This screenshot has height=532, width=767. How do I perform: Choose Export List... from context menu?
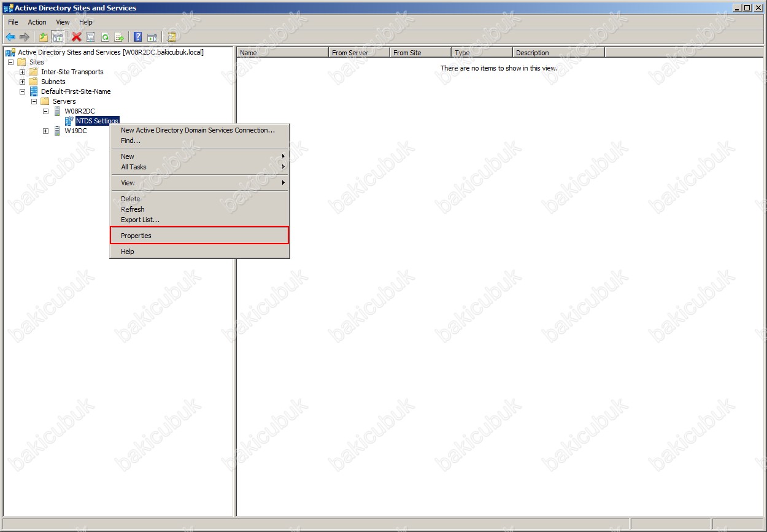[199, 220]
